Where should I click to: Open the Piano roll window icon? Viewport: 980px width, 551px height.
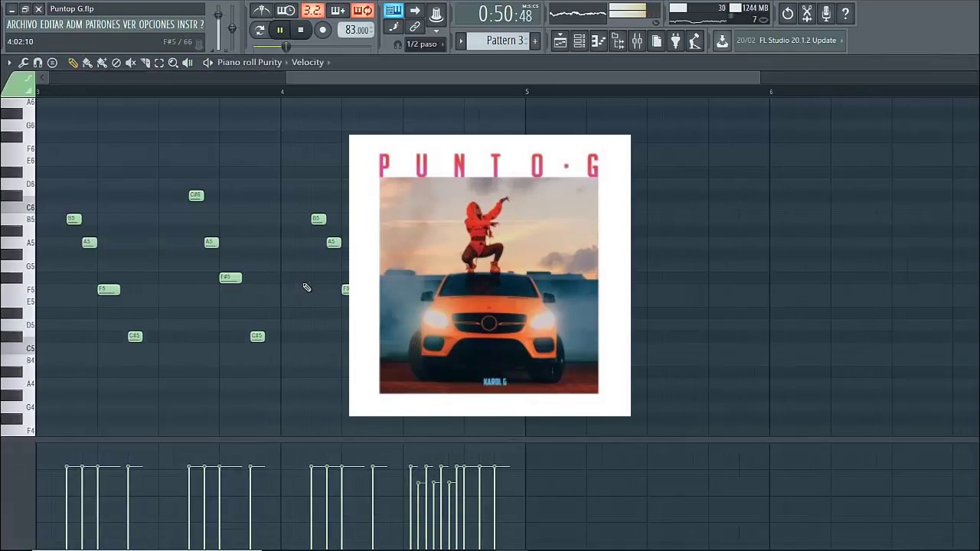(599, 41)
